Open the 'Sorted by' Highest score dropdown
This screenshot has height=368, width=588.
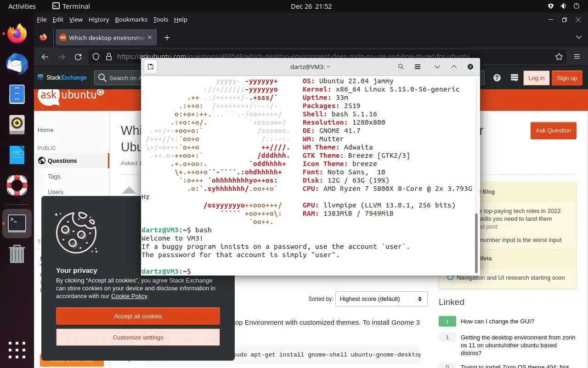coord(381,299)
